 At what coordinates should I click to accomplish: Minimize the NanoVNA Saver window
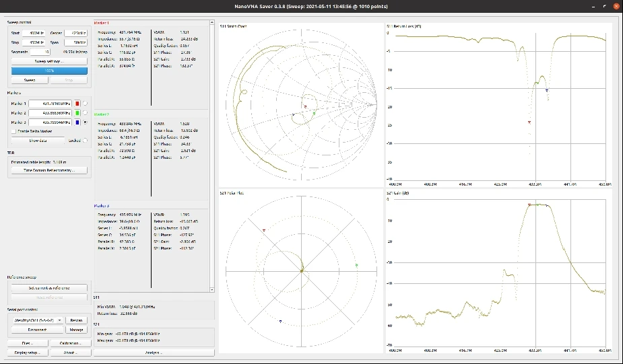[x=593, y=6]
